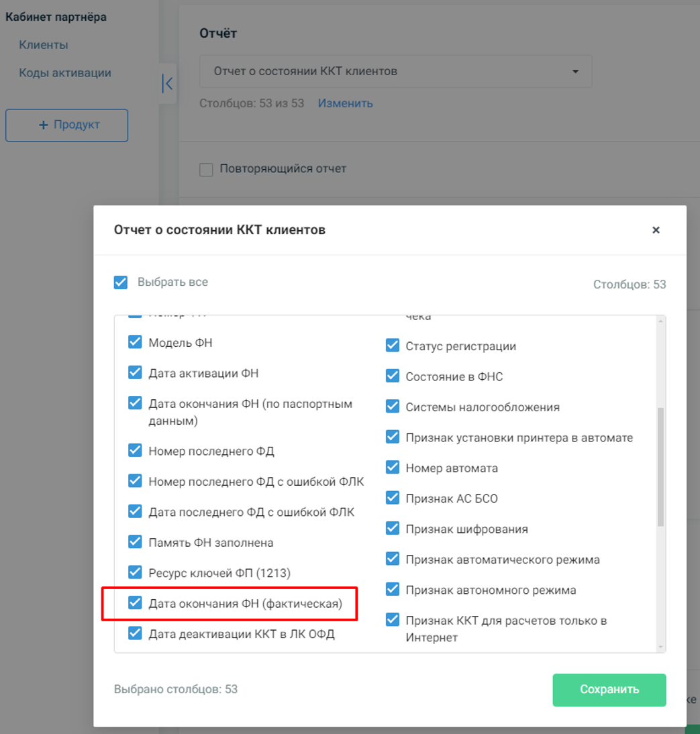Click the 'Изменить' link

(x=345, y=103)
